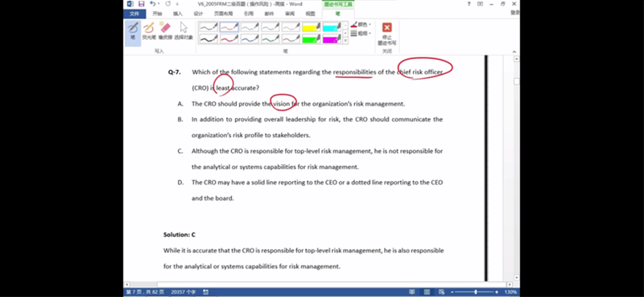644x297 pixels.
Task: Choose the Select Objects arrow tool
Action: (184, 31)
